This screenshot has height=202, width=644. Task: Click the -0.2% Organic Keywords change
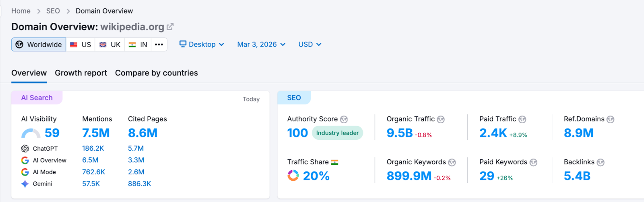coord(442,178)
